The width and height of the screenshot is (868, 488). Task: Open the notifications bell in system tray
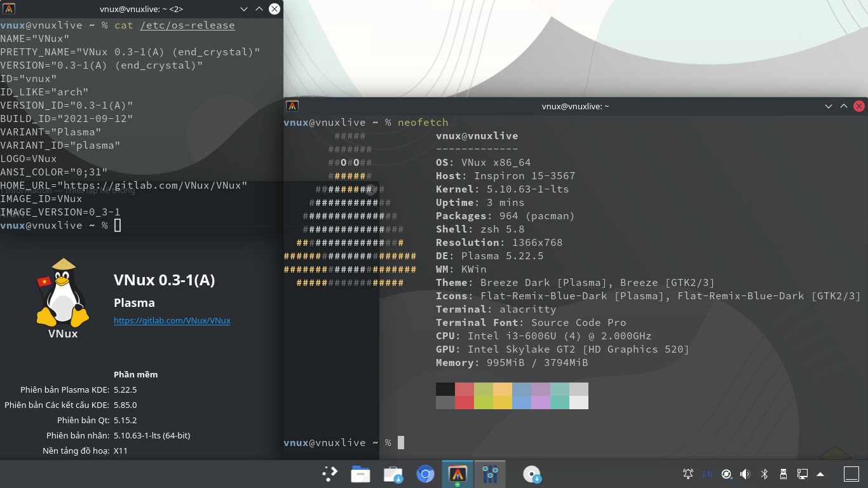click(688, 474)
